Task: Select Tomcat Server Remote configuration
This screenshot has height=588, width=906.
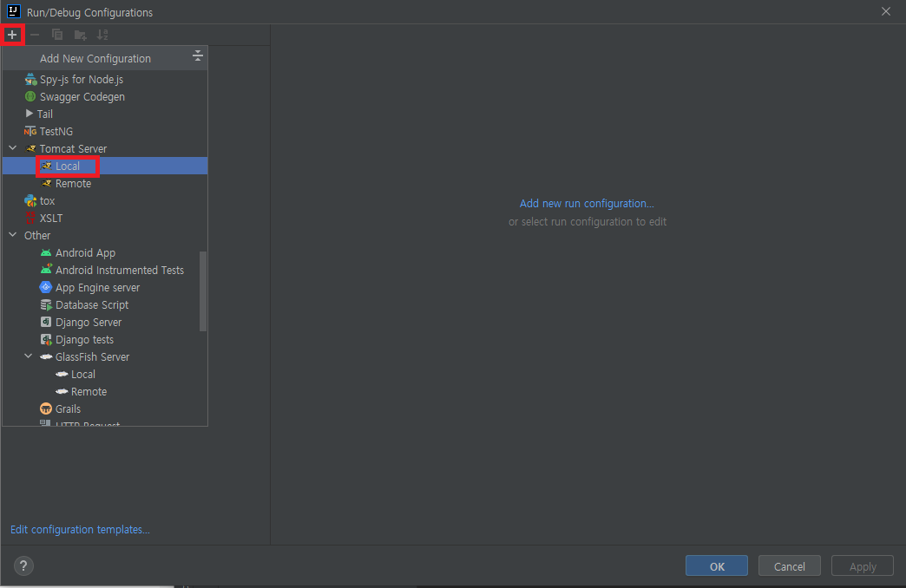Action: 105,183
